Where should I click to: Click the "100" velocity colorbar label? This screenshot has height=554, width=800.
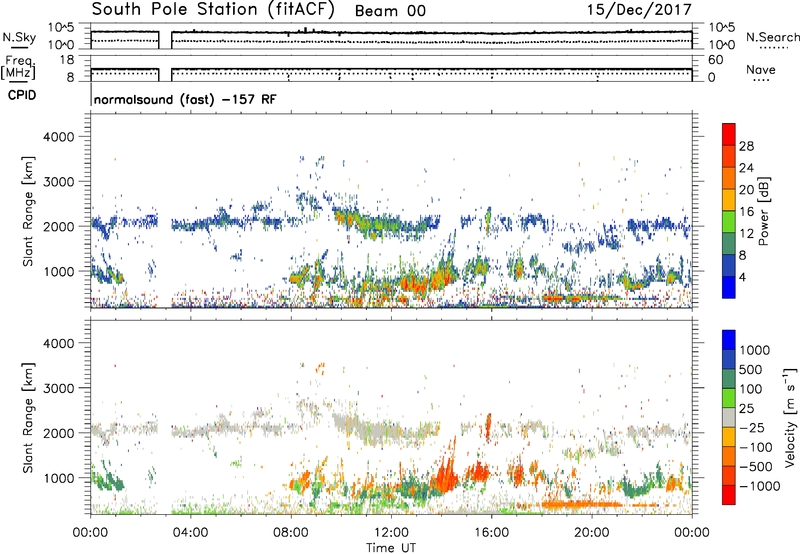pos(751,389)
